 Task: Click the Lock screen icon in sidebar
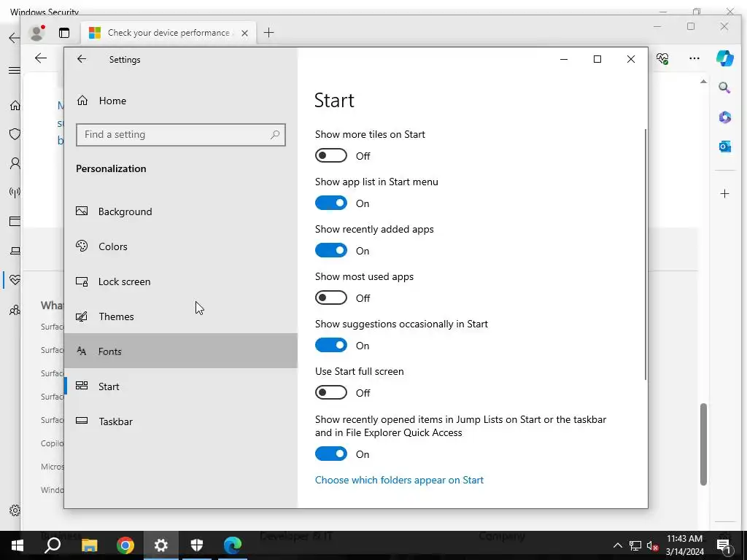coord(82,281)
